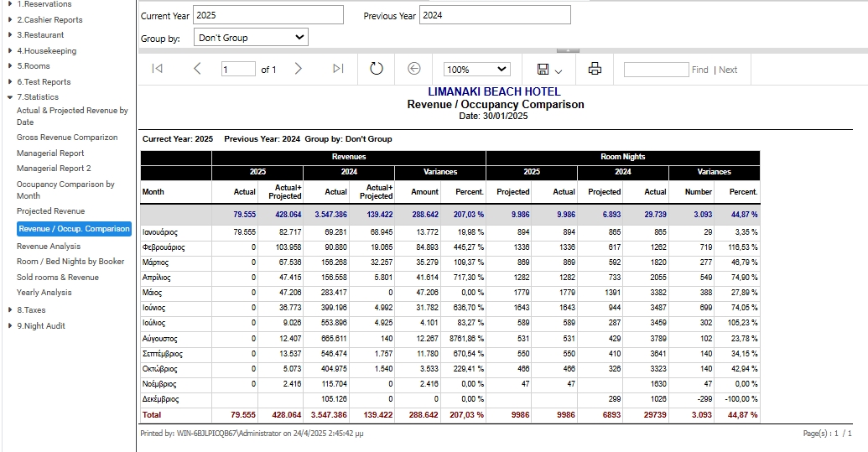
Task: Click the Month column header
Action: tap(153, 191)
